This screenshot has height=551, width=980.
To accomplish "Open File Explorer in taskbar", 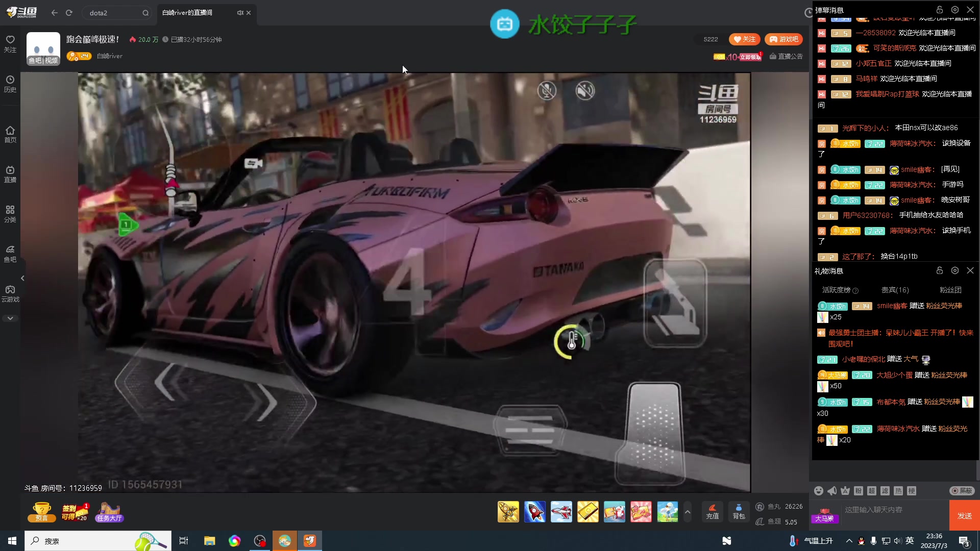I will click(x=209, y=541).
